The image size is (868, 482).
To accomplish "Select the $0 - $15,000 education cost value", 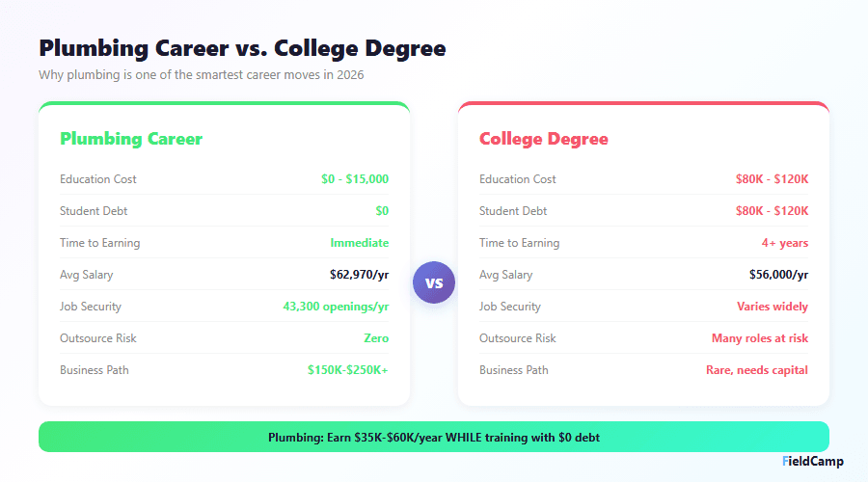I will 355,179.
